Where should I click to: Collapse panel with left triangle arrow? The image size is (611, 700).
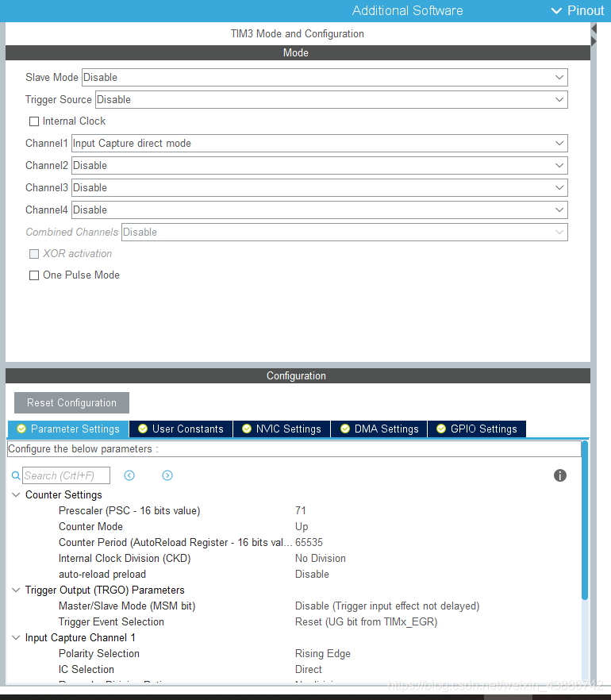click(x=594, y=29)
